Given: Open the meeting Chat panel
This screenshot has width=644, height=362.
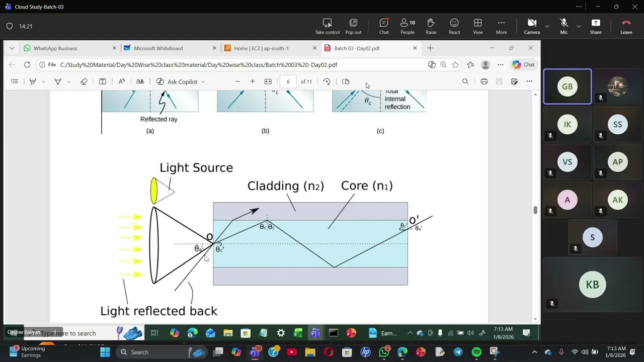Looking at the screenshot, I should click(384, 26).
